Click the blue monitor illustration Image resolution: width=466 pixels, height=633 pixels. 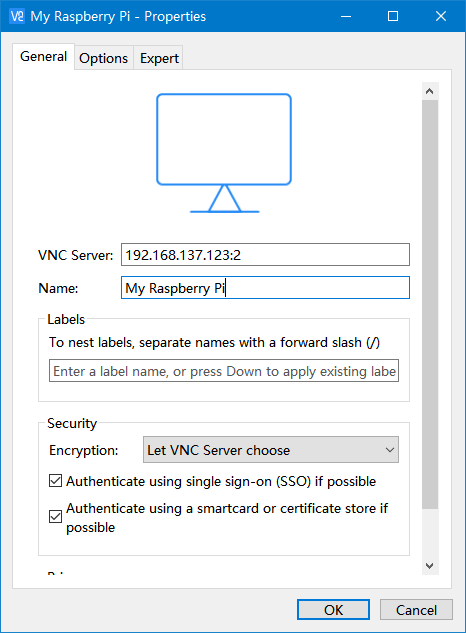click(x=224, y=153)
